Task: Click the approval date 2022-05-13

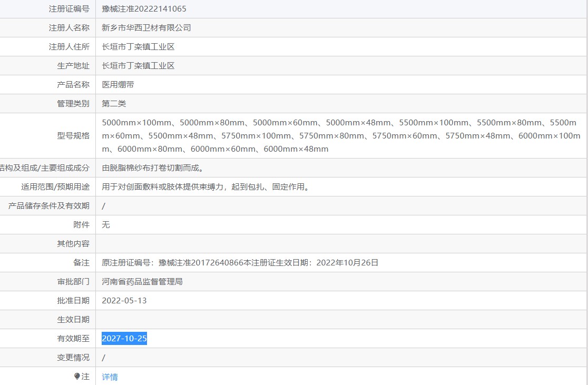Action: (x=124, y=301)
